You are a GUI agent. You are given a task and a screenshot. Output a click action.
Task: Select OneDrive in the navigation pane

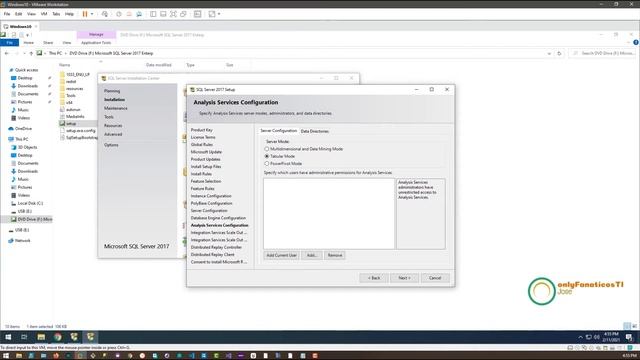20,129
